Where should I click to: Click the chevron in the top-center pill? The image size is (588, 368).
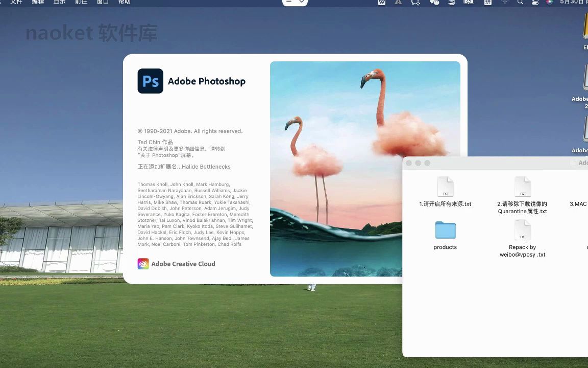pyautogui.click(x=302, y=2)
